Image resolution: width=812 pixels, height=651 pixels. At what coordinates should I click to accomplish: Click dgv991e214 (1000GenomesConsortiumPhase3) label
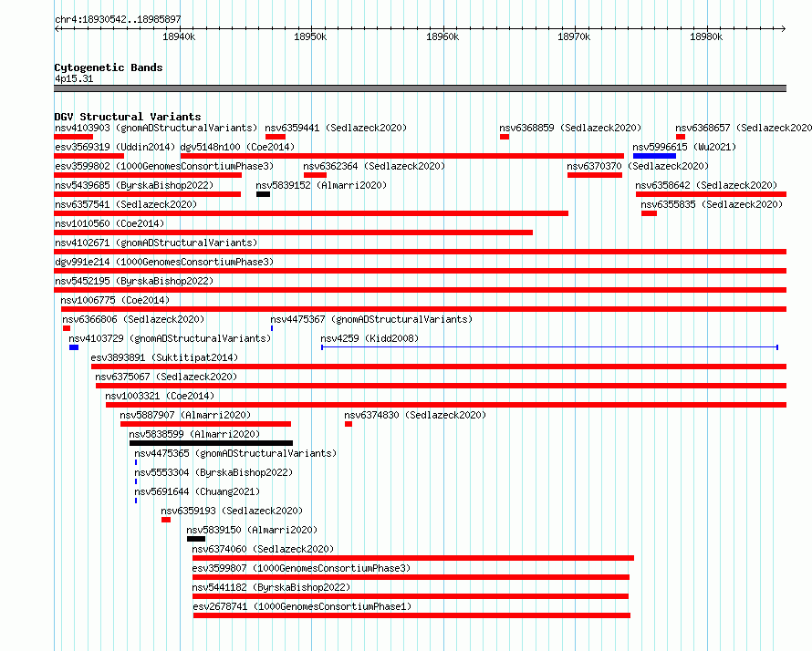(164, 262)
